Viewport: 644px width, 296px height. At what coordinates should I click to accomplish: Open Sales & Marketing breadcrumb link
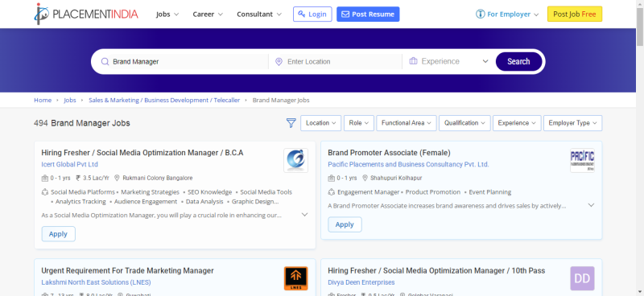(x=164, y=101)
